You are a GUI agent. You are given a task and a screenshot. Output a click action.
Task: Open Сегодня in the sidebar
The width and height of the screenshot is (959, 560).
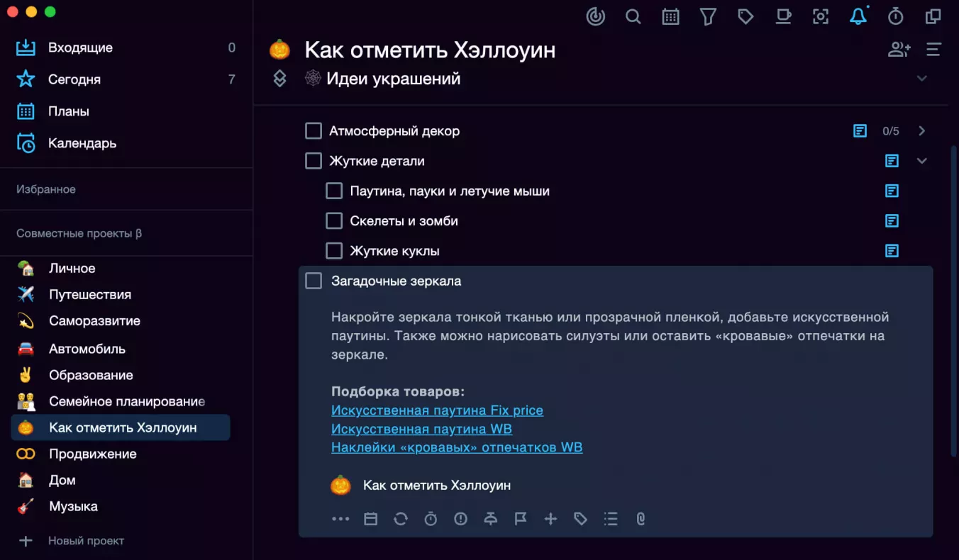[x=126, y=79]
